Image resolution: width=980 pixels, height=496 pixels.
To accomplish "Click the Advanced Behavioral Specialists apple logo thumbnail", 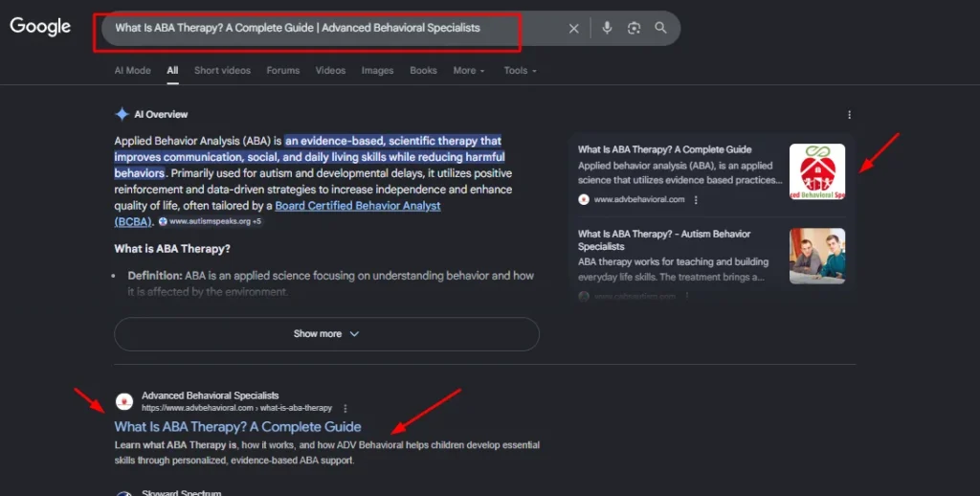I will click(x=816, y=172).
